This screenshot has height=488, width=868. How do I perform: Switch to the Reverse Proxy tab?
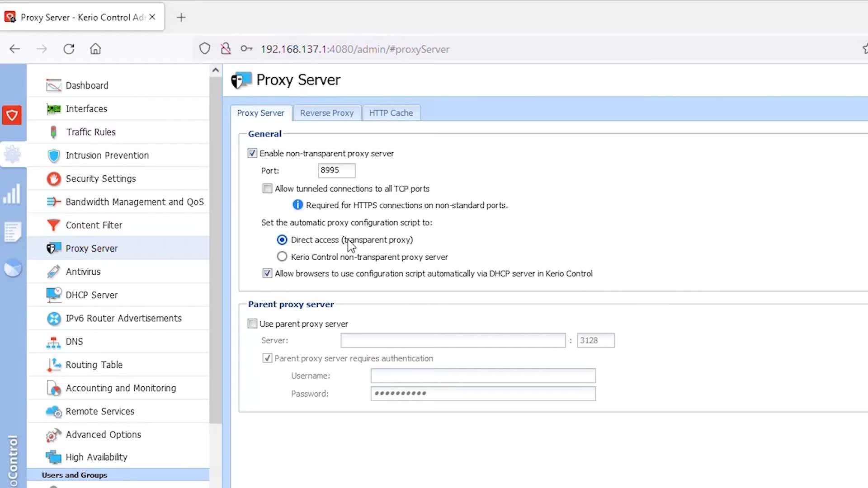[327, 113]
